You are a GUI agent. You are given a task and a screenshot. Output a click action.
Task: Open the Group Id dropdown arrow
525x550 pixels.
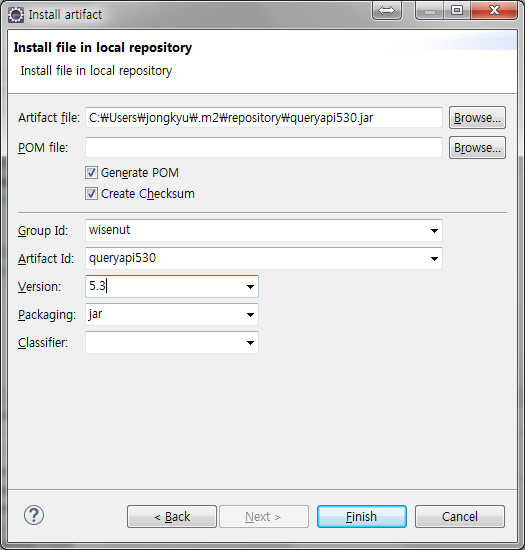[x=434, y=230]
